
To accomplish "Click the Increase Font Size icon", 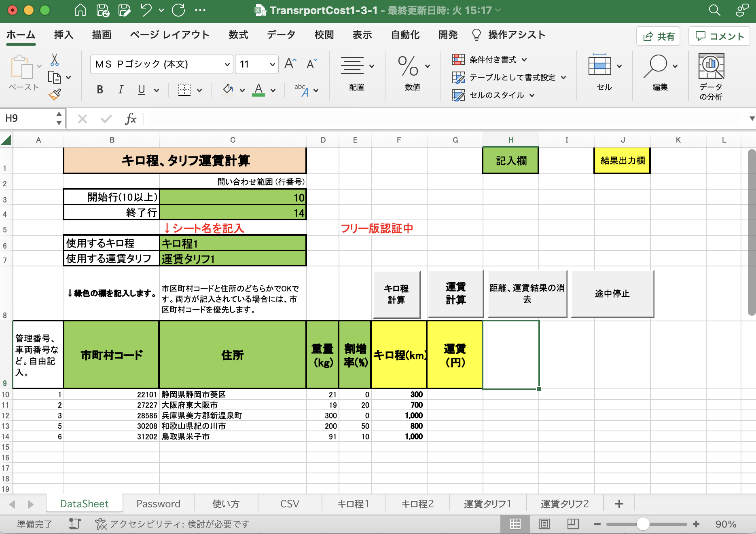I will point(290,64).
